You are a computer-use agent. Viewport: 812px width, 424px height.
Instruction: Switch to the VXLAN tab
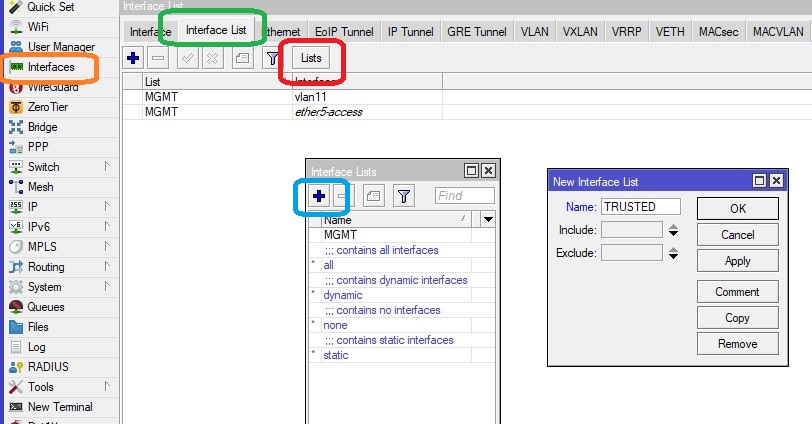click(x=580, y=32)
